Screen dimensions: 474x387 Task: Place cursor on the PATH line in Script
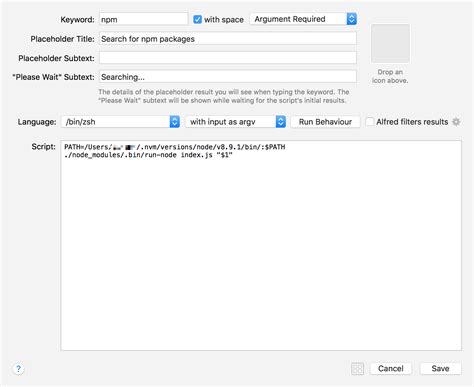click(x=175, y=147)
